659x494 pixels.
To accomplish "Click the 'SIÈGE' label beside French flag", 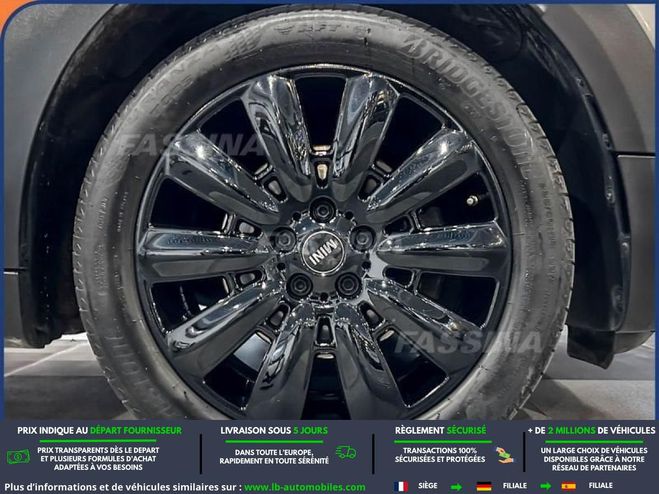I will tap(428, 486).
